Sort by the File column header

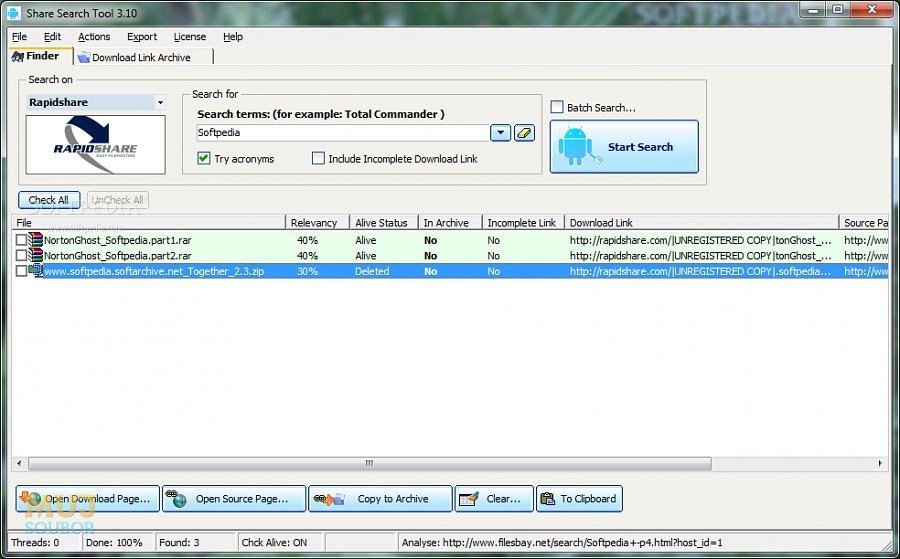(148, 223)
